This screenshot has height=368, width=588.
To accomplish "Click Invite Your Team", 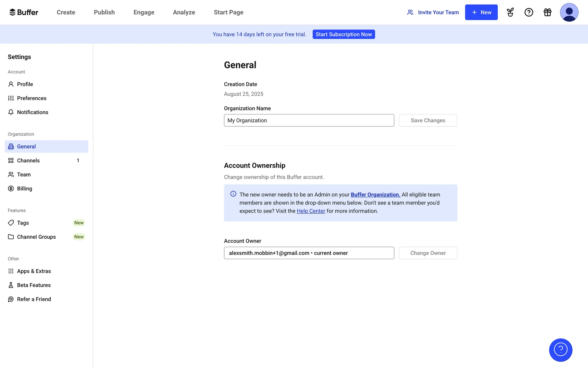I will click(433, 12).
